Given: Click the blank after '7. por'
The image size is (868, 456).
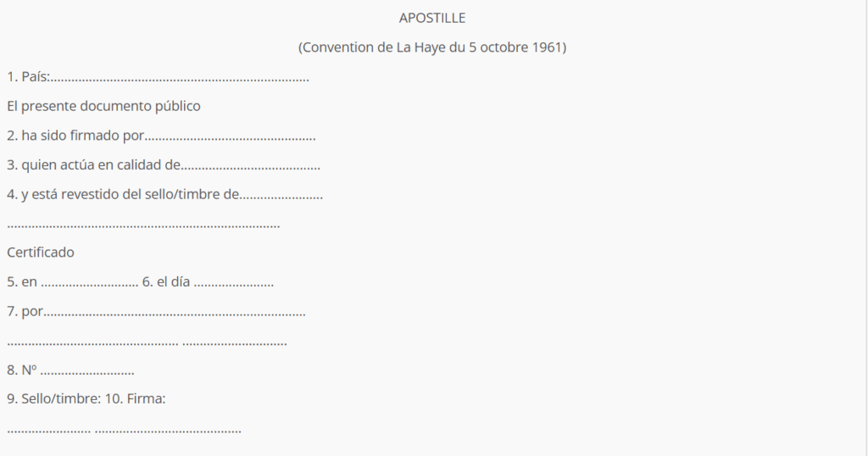Looking at the screenshot, I should click(x=175, y=312).
